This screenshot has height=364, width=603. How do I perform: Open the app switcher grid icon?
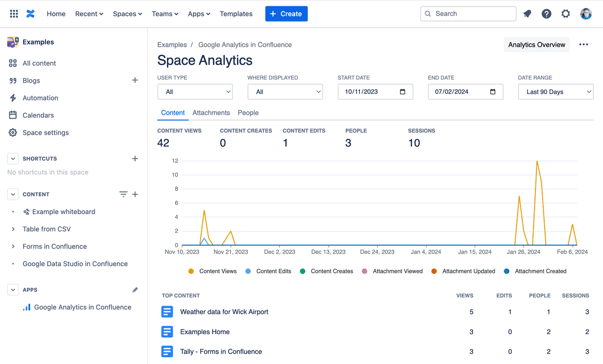14,13
